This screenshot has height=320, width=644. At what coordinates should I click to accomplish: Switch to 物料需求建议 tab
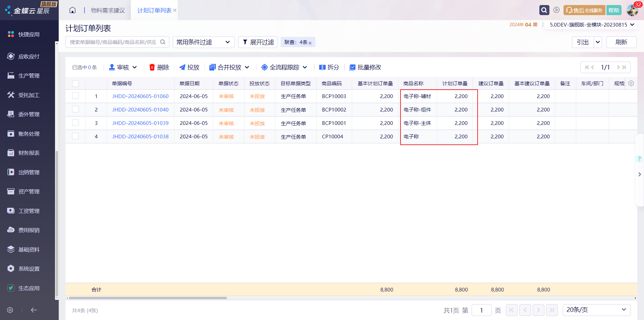[108, 10]
